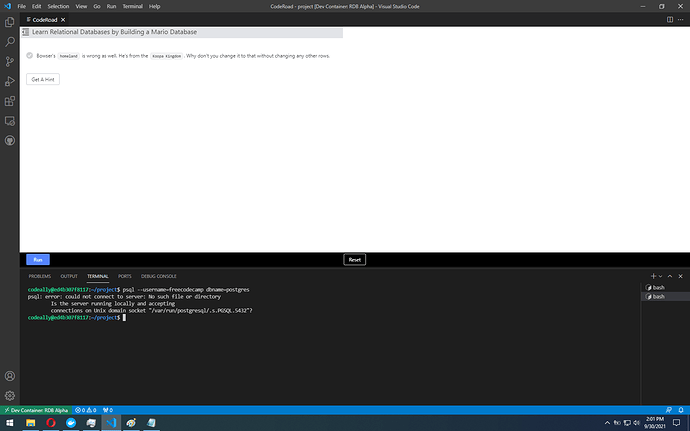Click the CodeRoad tutorial menu icon

click(26, 32)
